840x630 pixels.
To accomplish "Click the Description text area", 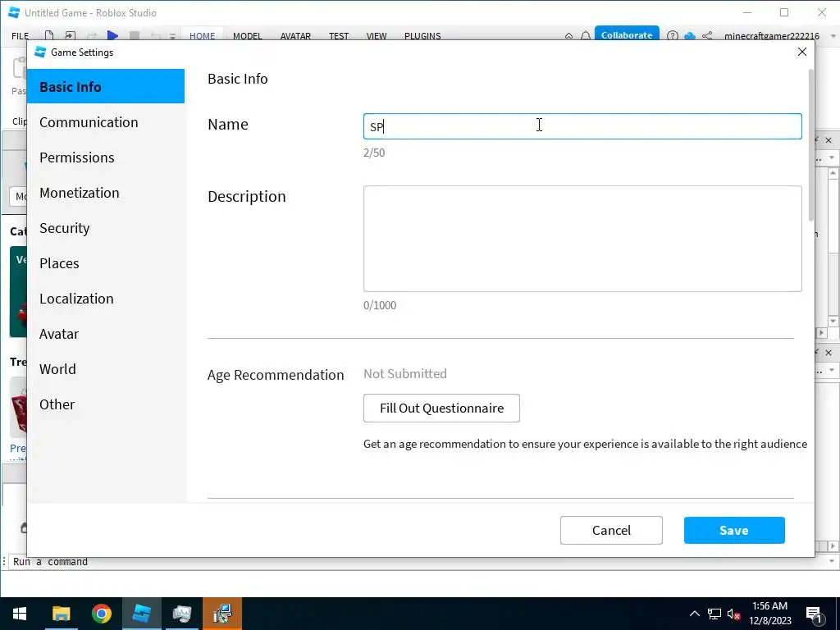I will pos(582,239).
